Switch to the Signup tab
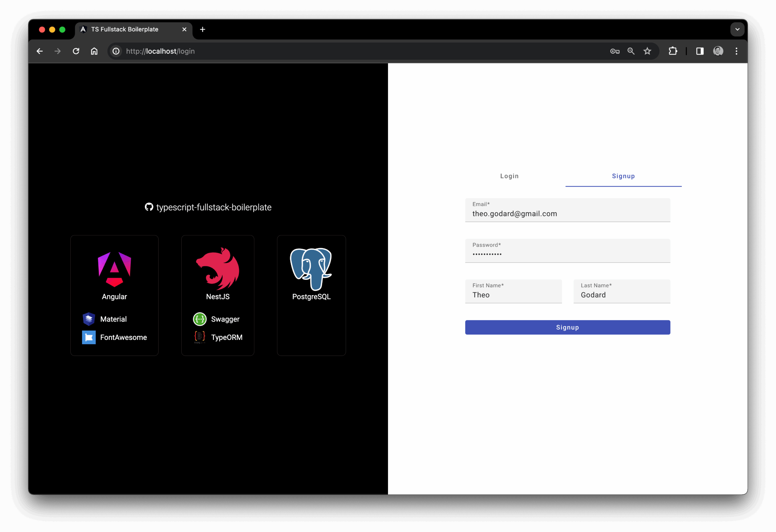 pyautogui.click(x=624, y=176)
